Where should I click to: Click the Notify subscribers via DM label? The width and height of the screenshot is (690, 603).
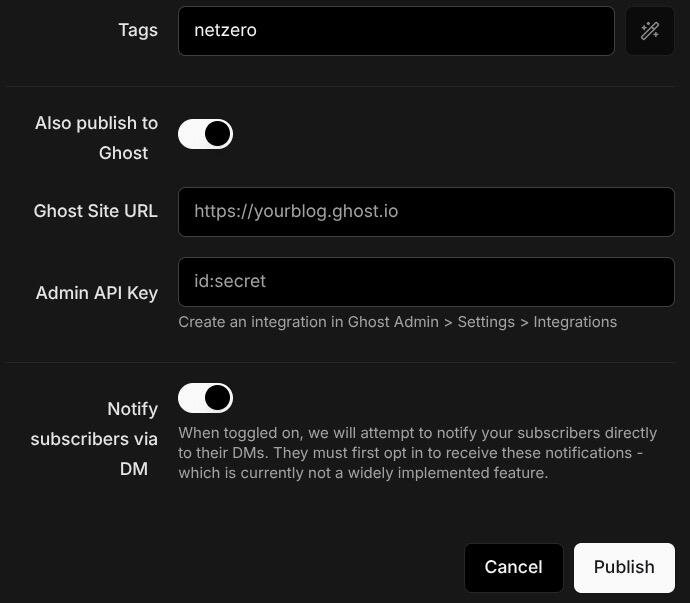click(94, 439)
